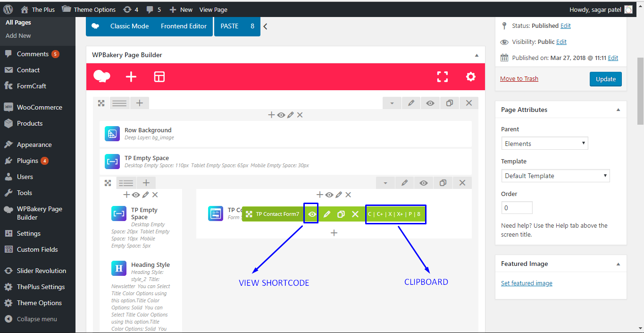644x333 pixels.
Task: Switch to Classic Mode
Action: [x=129, y=26]
